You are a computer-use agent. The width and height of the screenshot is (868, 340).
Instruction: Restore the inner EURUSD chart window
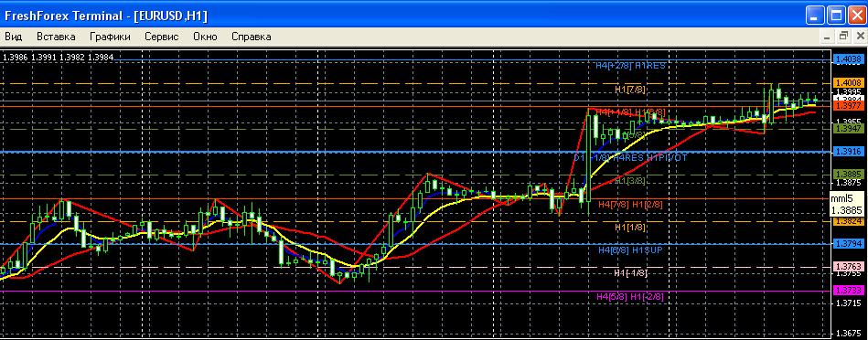(843, 37)
